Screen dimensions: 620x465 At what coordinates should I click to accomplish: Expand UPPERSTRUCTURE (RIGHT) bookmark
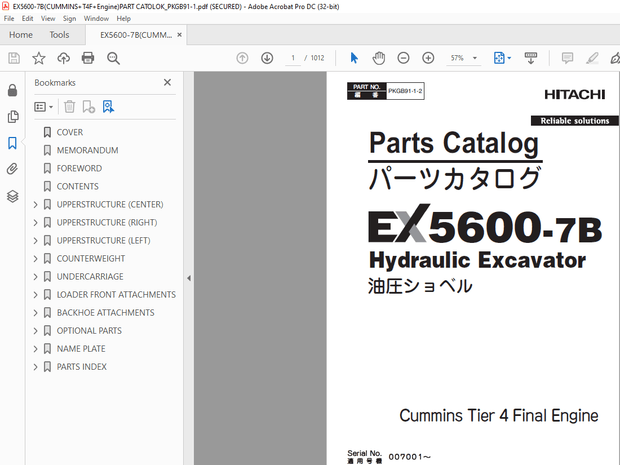[35, 223]
